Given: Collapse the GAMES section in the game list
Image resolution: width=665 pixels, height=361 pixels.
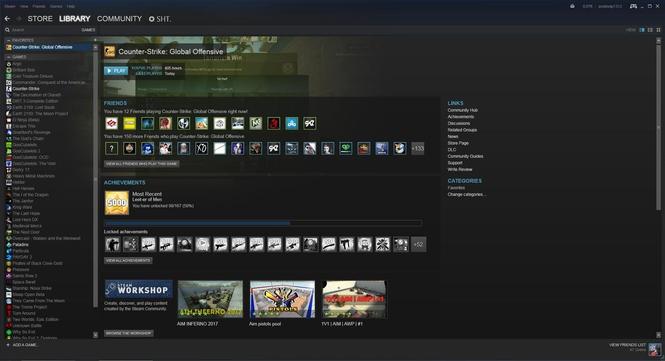Looking at the screenshot, I should (8, 56).
